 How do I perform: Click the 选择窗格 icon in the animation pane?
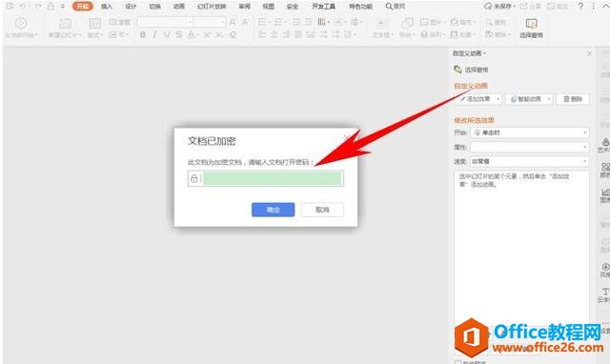click(x=457, y=70)
